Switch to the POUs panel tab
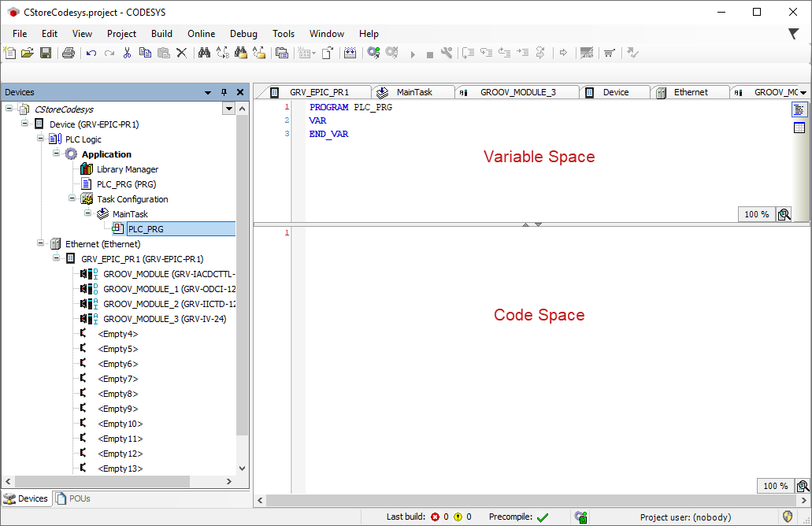 tap(73, 498)
